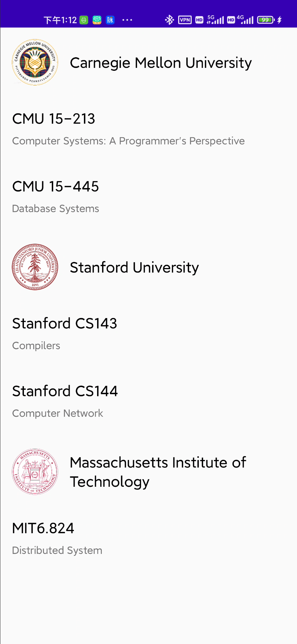Screen dimensions: 297x644
Task: Tap the battery level indicator
Action: [266, 20]
